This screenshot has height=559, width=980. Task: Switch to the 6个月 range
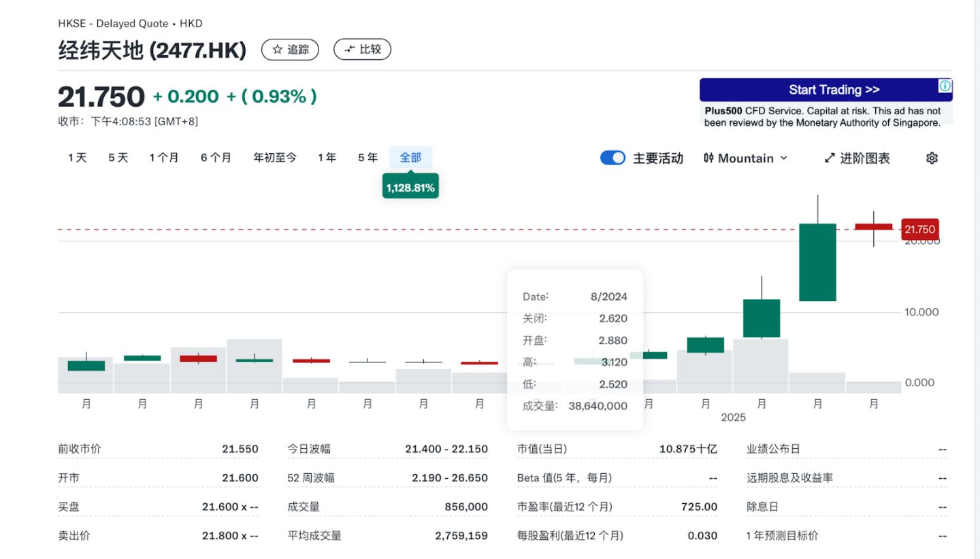pyautogui.click(x=216, y=158)
